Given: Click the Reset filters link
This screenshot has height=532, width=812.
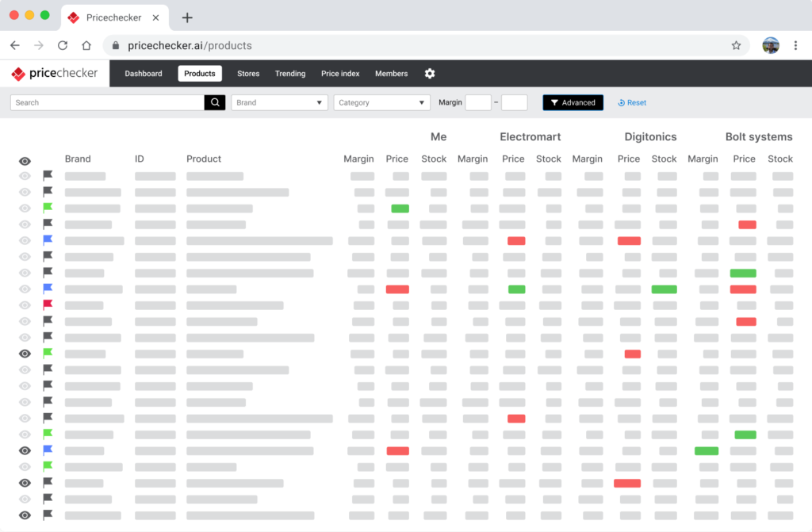Looking at the screenshot, I should coord(632,102).
